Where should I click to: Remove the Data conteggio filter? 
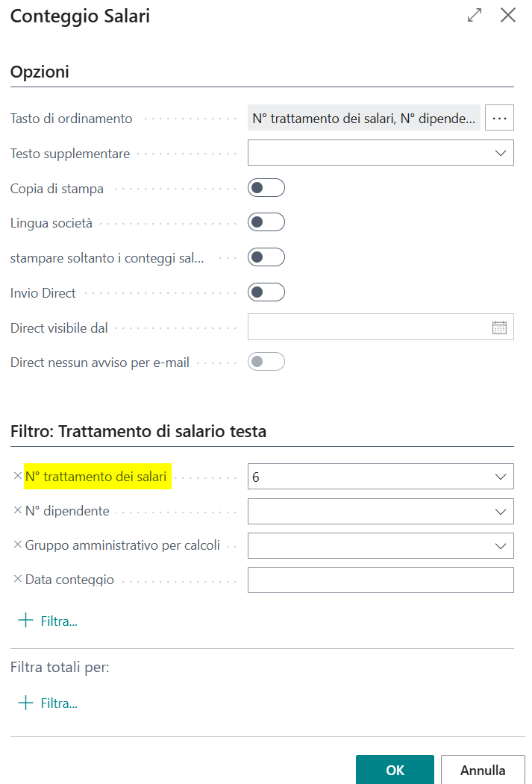[x=17, y=580]
